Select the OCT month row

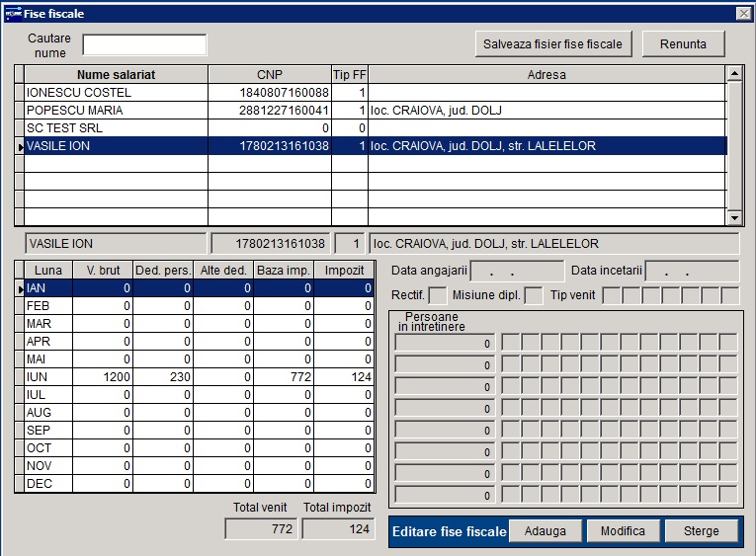195,448
